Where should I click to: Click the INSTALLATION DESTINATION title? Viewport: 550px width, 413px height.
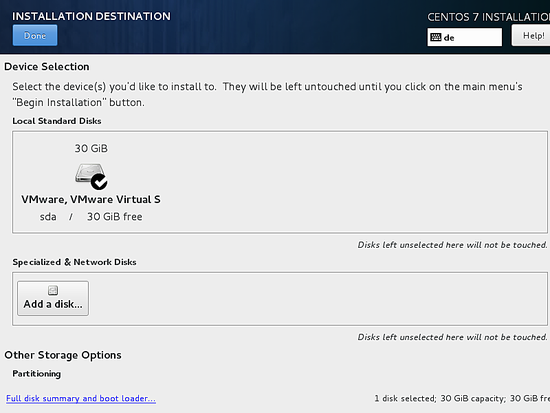(x=91, y=16)
